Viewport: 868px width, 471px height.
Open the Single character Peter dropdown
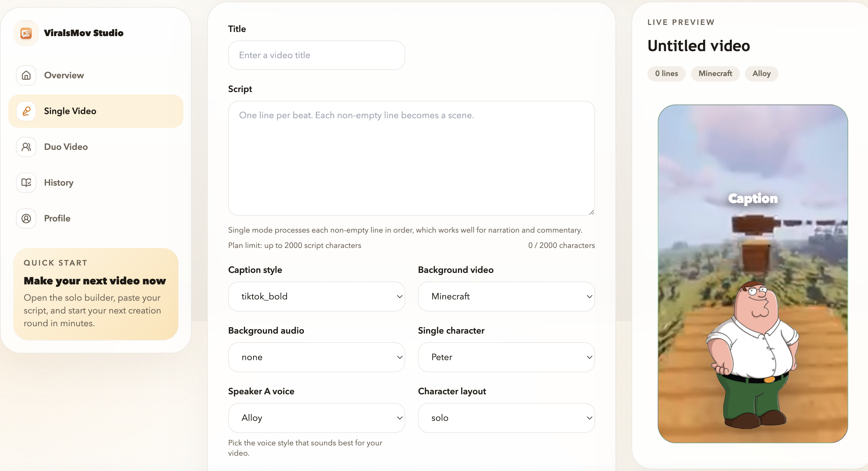506,357
